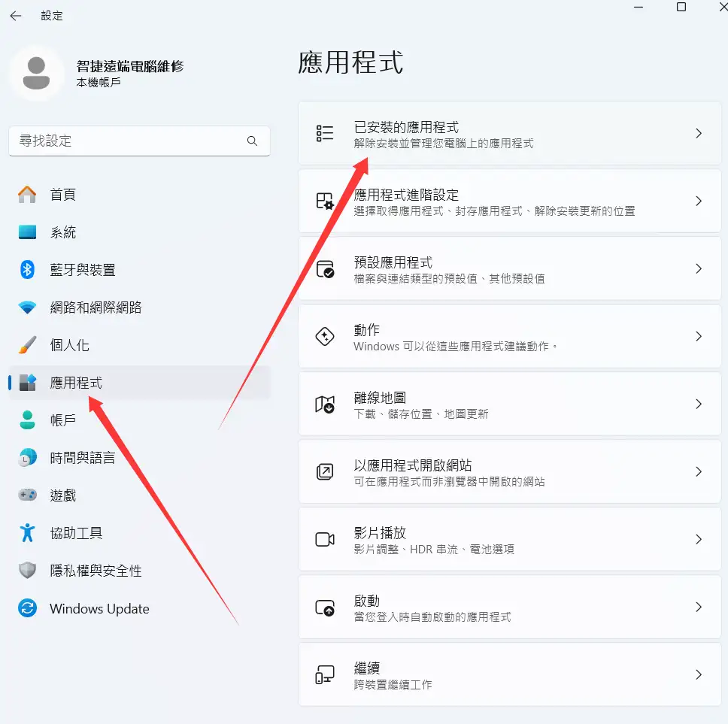728x724 pixels.
Task: Click the 檔案與連結類型的預設值 description text
Action: point(416,278)
